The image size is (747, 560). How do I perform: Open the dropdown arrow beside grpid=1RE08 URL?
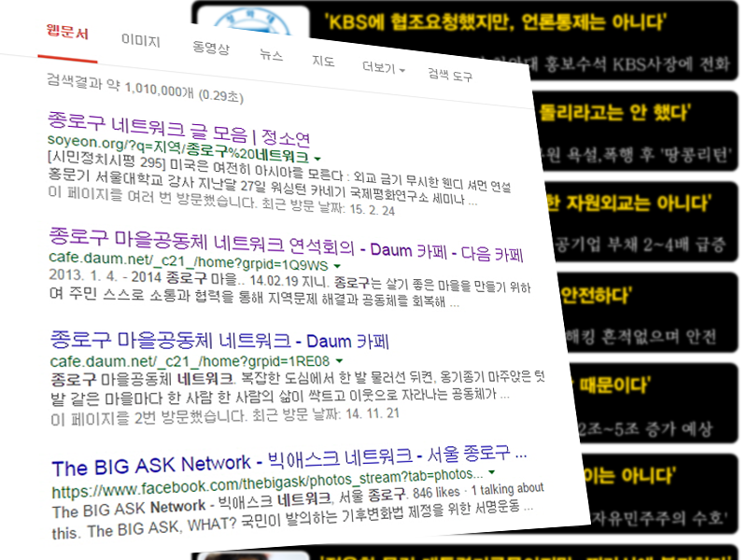pyautogui.click(x=338, y=358)
